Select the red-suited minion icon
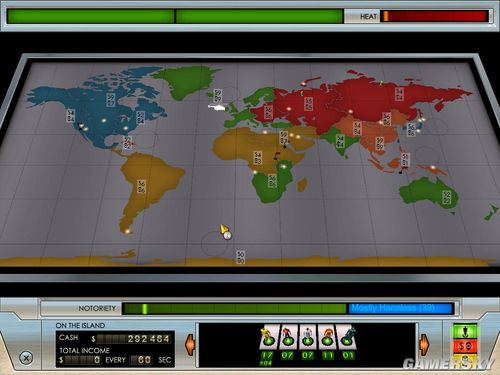The width and height of the screenshot is (500, 375). click(288, 338)
